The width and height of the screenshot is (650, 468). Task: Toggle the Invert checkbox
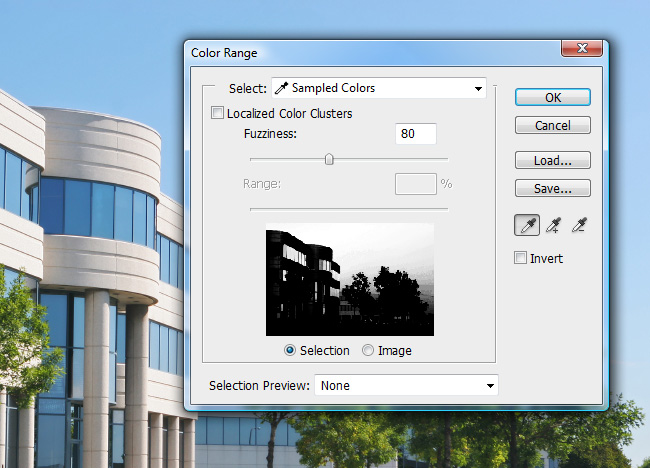click(520, 257)
